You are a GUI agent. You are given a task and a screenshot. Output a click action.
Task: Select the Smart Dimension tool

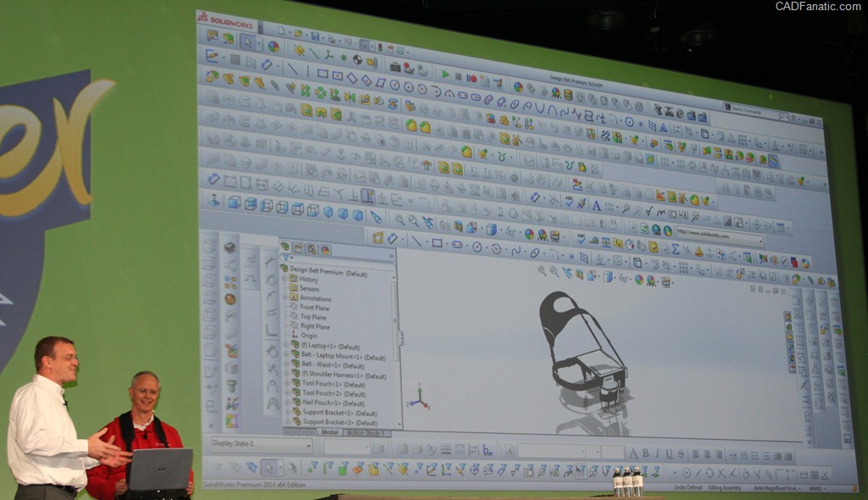pos(266,65)
